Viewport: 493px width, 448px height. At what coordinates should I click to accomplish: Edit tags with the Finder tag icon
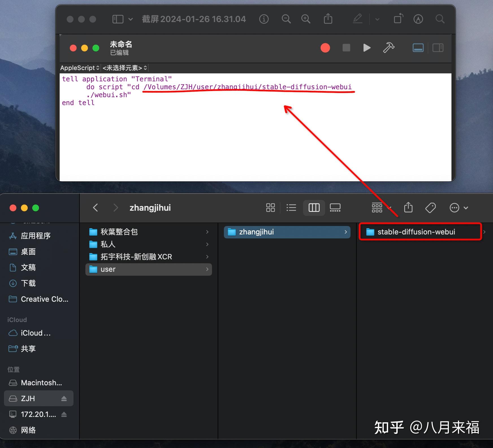(x=430, y=208)
